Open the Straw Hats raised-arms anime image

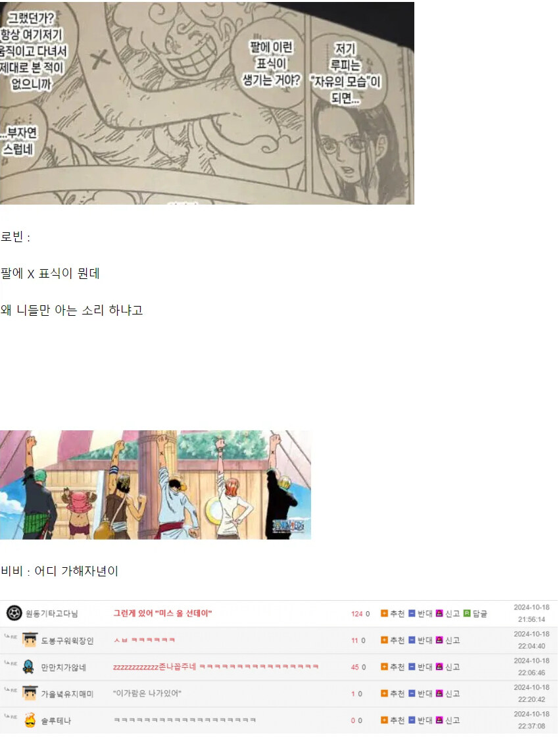155,484
